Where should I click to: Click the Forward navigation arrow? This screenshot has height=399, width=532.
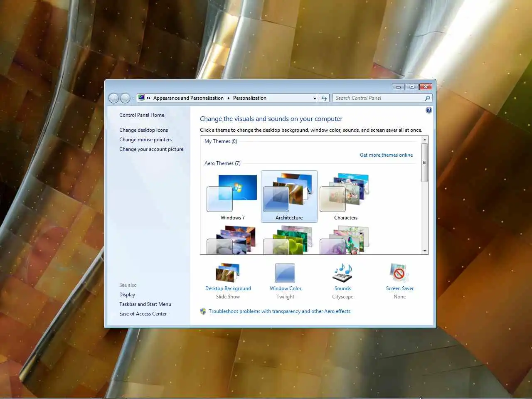[x=125, y=98]
